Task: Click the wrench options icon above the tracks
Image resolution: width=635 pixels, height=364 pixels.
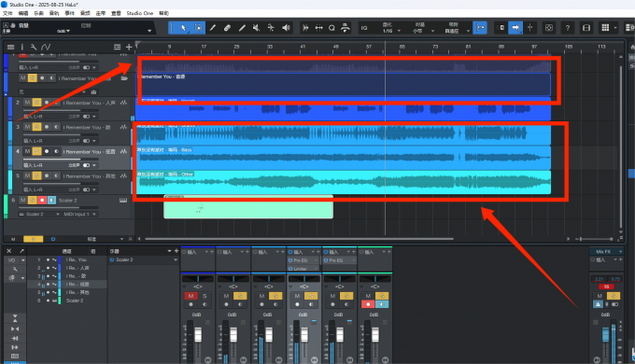Action: pyautogui.click(x=34, y=47)
